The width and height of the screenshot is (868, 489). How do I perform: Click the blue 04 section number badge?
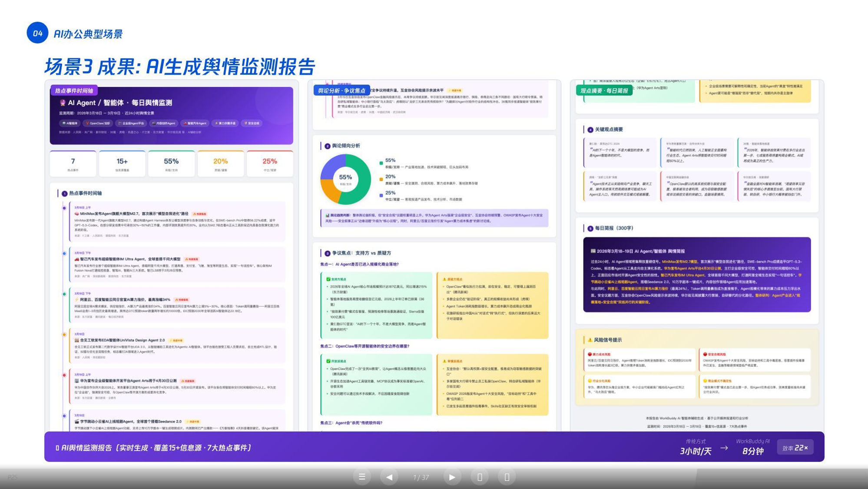point(37,33)
